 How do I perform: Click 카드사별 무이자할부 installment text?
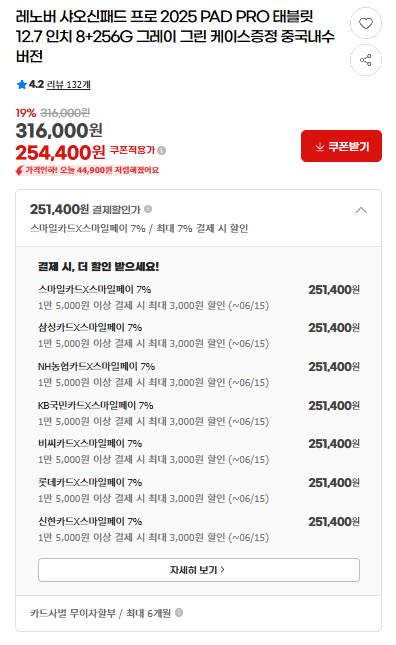(73, 613)
